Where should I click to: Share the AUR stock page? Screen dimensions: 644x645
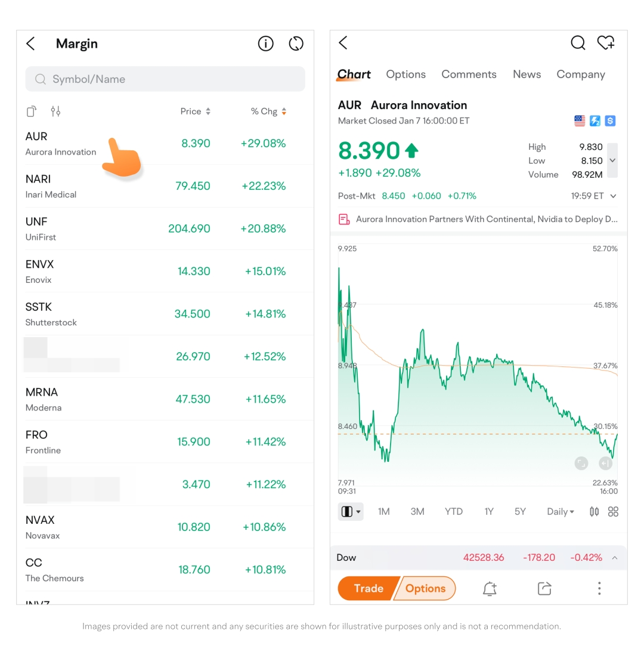pos(544,588)
